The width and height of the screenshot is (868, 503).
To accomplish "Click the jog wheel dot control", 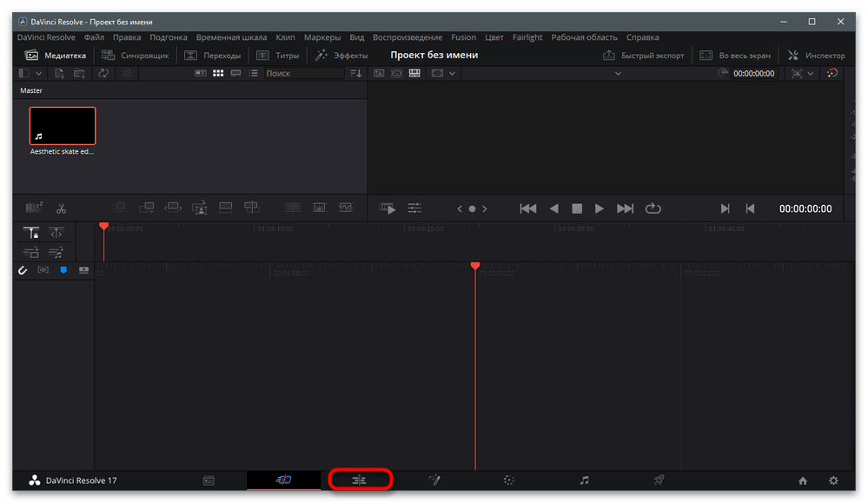I will pos(472,208).
